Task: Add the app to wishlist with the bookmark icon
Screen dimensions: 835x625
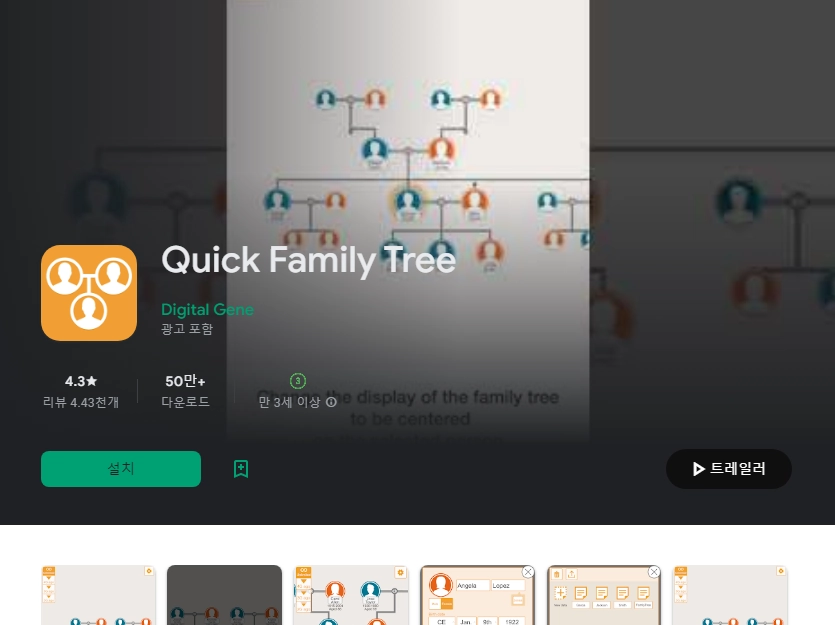Action: click(241, 469)
